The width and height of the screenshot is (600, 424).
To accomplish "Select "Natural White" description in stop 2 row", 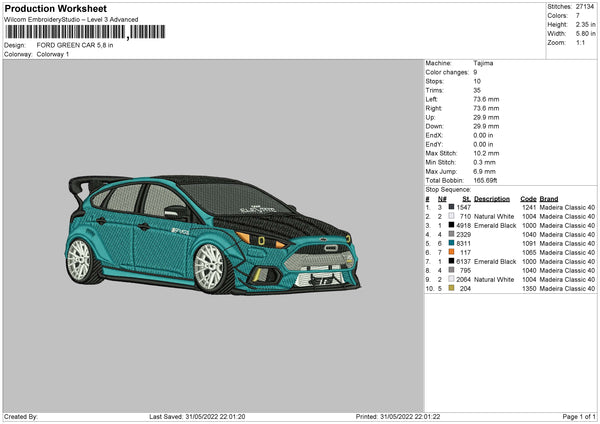I will [494, 217].
